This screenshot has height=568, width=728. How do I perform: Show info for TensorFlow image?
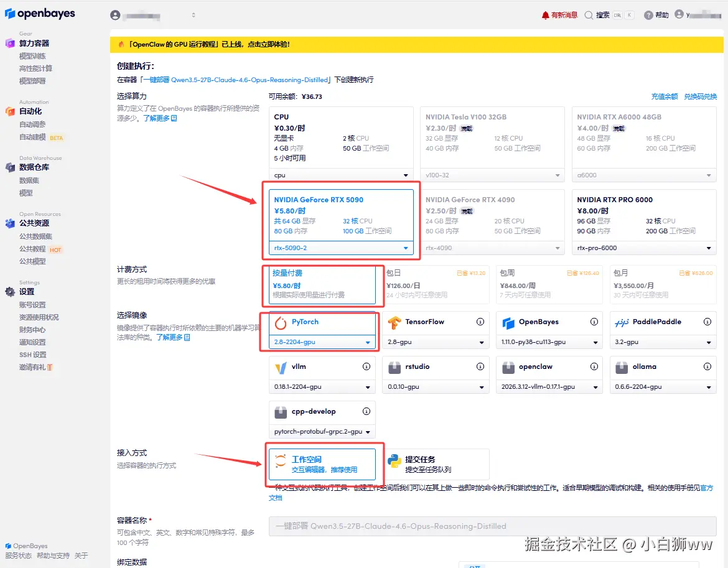coord(480,322)
